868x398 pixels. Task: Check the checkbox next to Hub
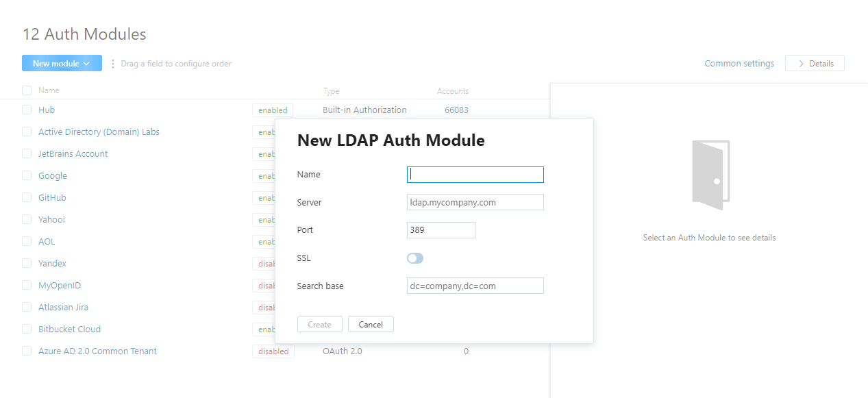26,110
